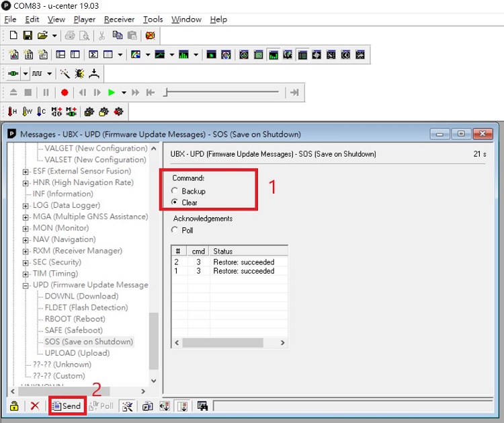Click the Print icon in toolbar
Viewport: 504px width, 423px height.
click(x=70, y=35)
